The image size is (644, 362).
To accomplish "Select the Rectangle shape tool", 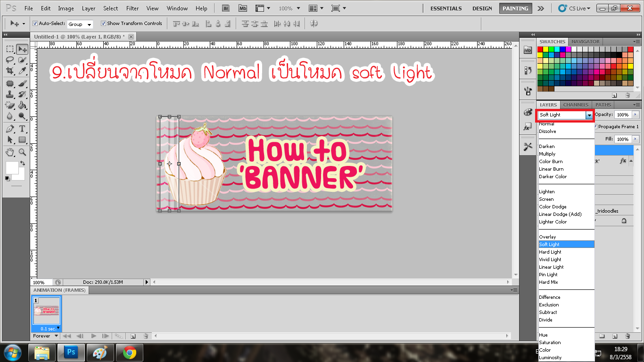I will click(22, 140).
